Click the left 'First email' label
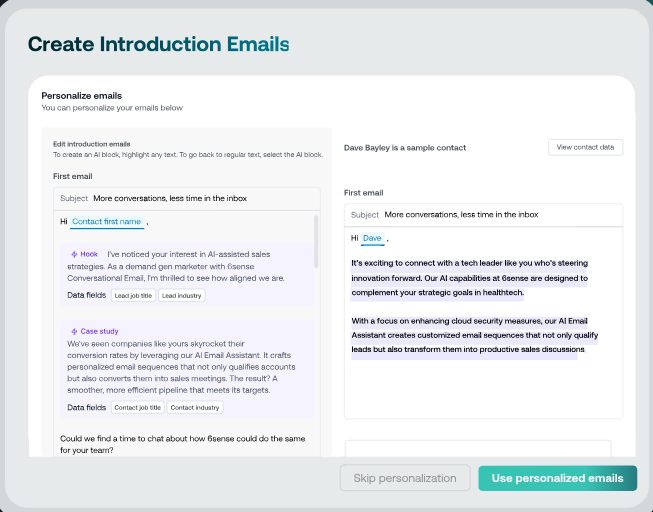The image size is (653, 512). coord(72,176)
